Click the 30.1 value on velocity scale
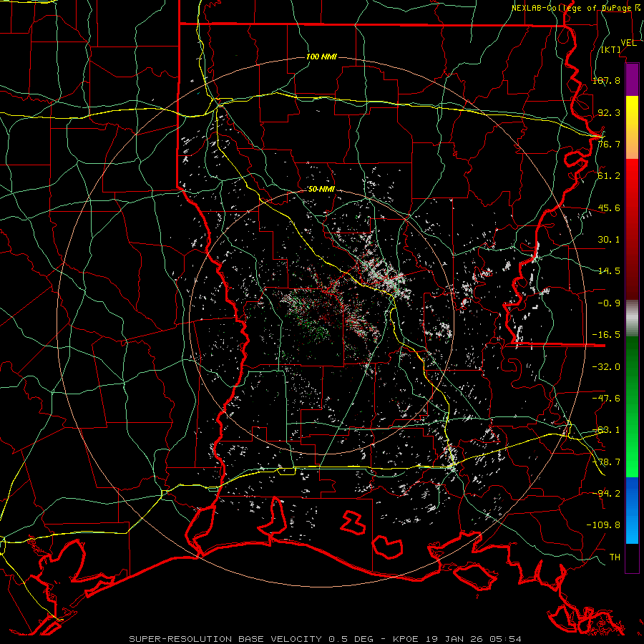Viewport: 644px width, 644px height. pyautogui.click(x=609, y=240)
